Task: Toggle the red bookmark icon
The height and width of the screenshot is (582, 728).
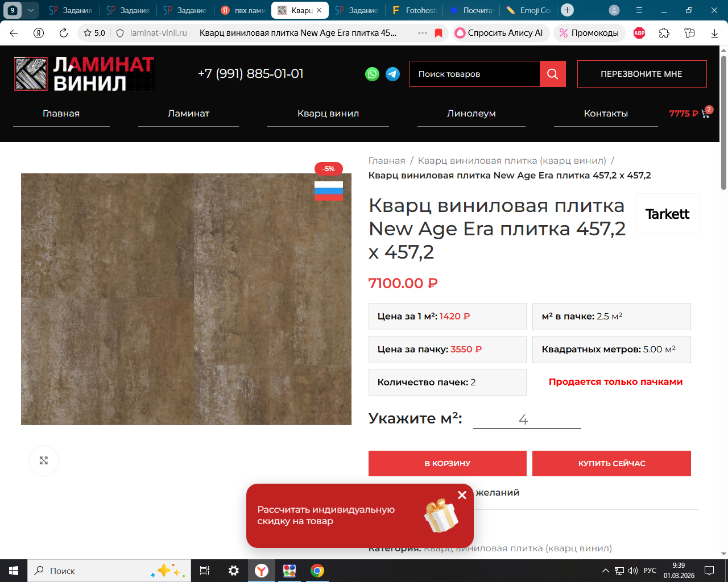Action: point(439,33)
